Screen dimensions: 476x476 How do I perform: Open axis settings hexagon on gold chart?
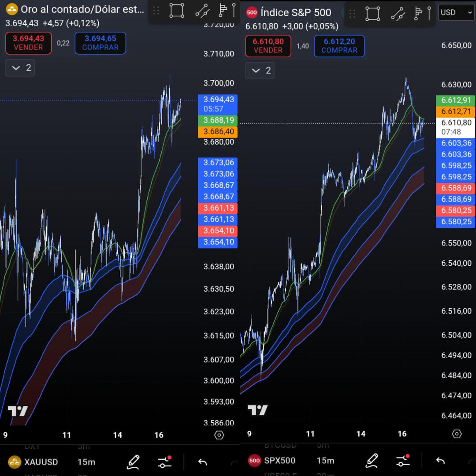click(x=219, y=435)
